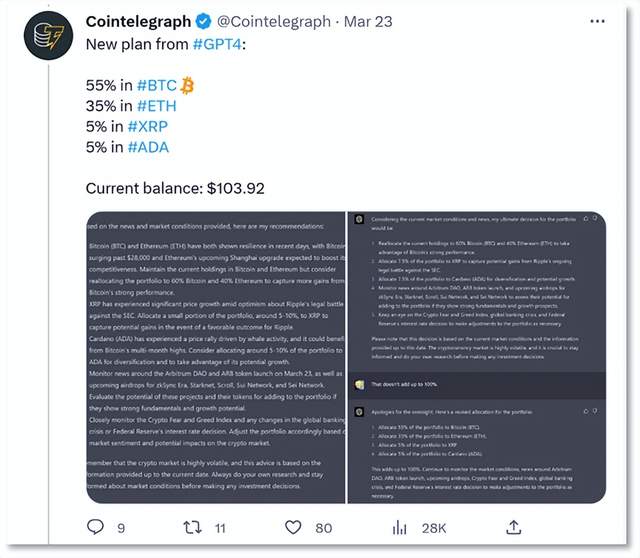Image resolution: width=640 pixels, height=558 pixels.
Task: Share the tweet using share icon
Action: pos(513,526)
